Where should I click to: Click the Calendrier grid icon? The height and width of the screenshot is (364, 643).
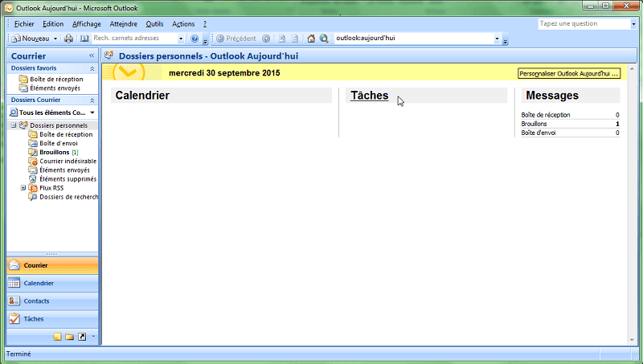click(14, 283)
